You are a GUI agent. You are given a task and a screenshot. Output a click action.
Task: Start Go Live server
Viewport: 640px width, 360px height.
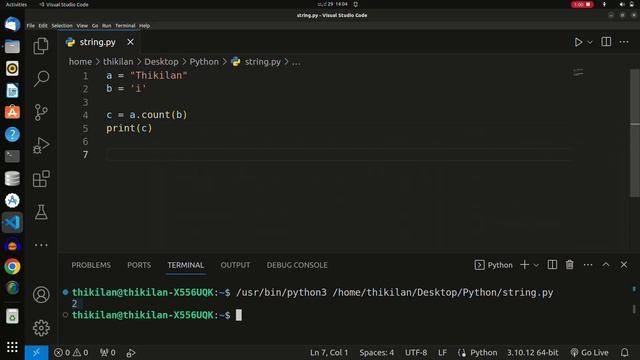tap(589, 352)
